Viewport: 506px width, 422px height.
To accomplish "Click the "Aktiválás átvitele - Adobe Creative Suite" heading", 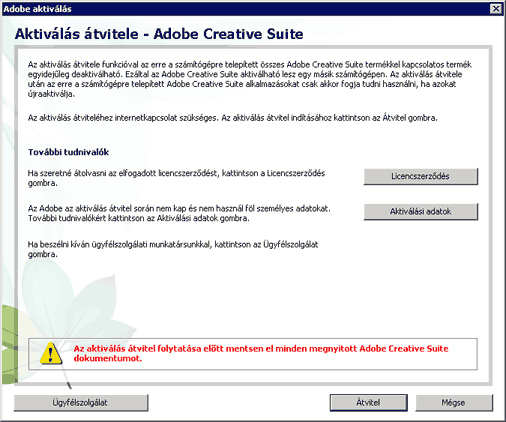I will (x=159, y=34).
